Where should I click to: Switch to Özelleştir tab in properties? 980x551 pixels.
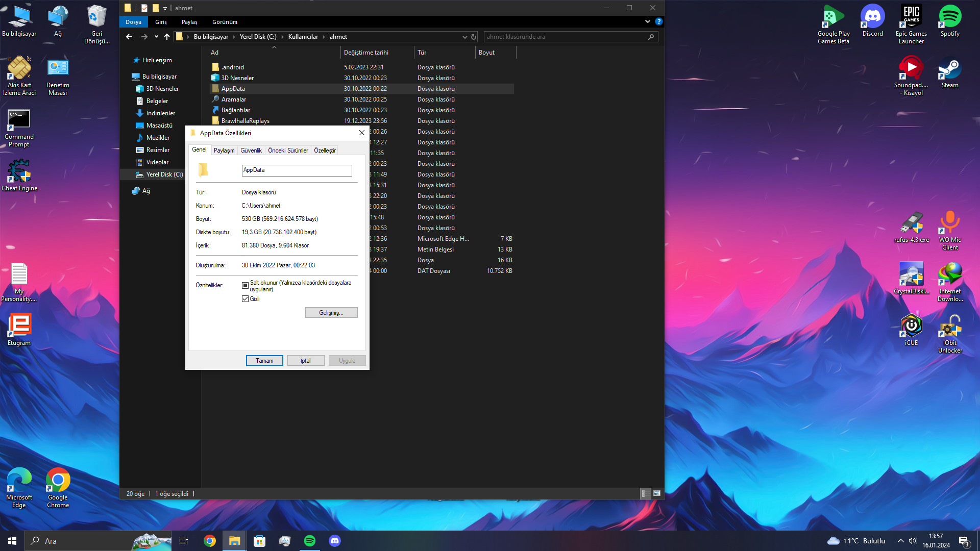point(325,151)
